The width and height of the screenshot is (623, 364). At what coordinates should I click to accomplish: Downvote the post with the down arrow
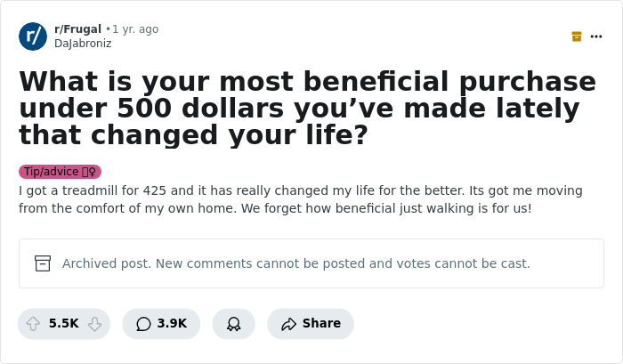tap(94, 324)
